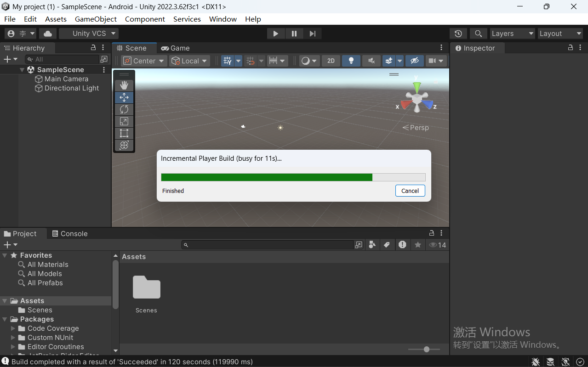Click the error indicator in status bar
The height and width of the screenshot is (367, 588).
(5, 361)
